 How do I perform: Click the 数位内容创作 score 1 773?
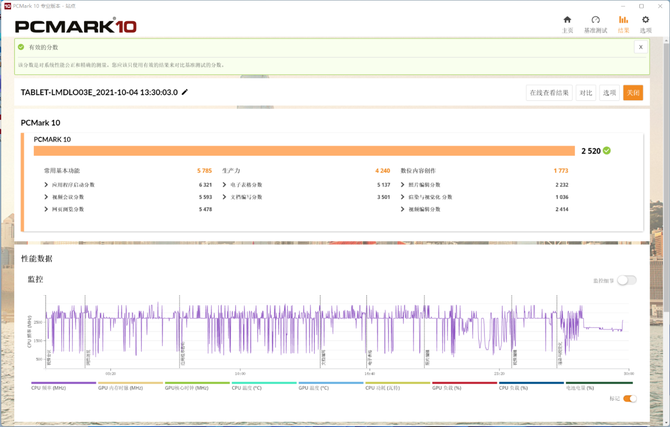pyautogui.click(x=561, y=171)
